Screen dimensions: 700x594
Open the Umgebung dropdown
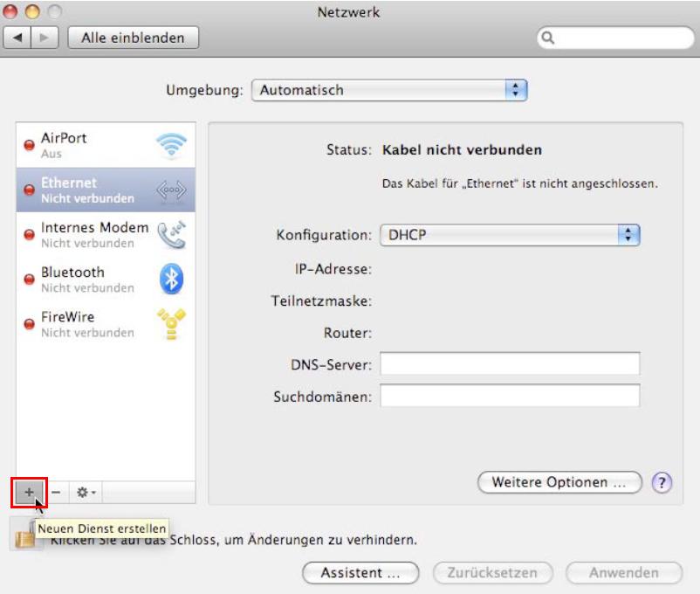point(389,90)
